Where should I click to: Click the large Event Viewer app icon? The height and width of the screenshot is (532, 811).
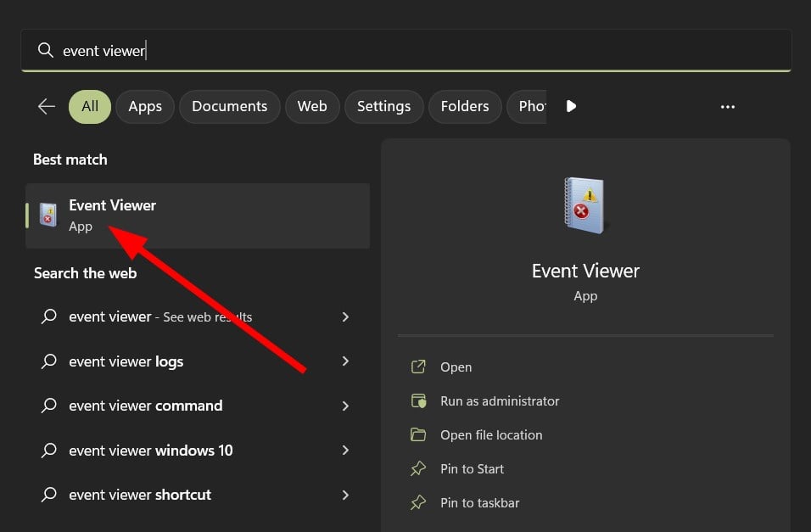[585, 205]
